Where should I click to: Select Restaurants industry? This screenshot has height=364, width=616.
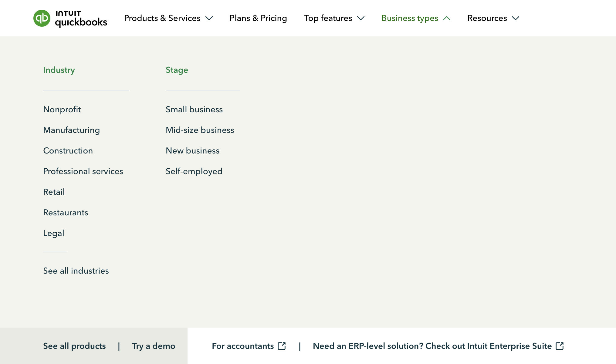pos(66,212)
